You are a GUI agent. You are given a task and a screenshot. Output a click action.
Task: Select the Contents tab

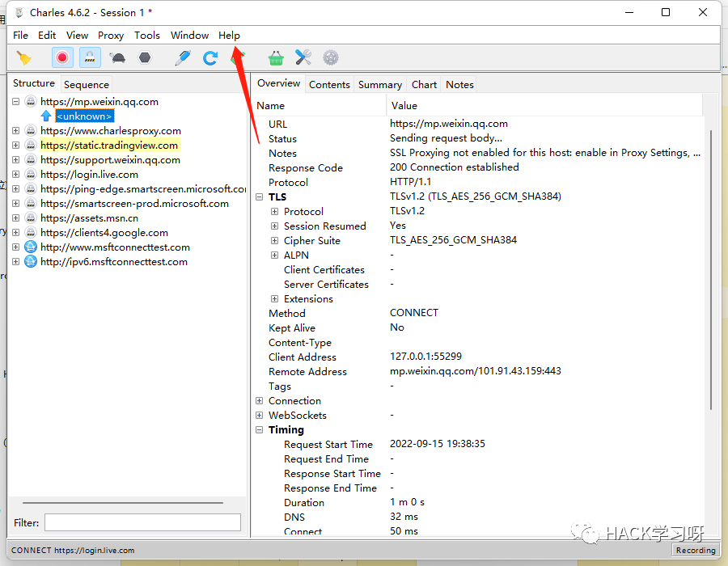(329, 84)
